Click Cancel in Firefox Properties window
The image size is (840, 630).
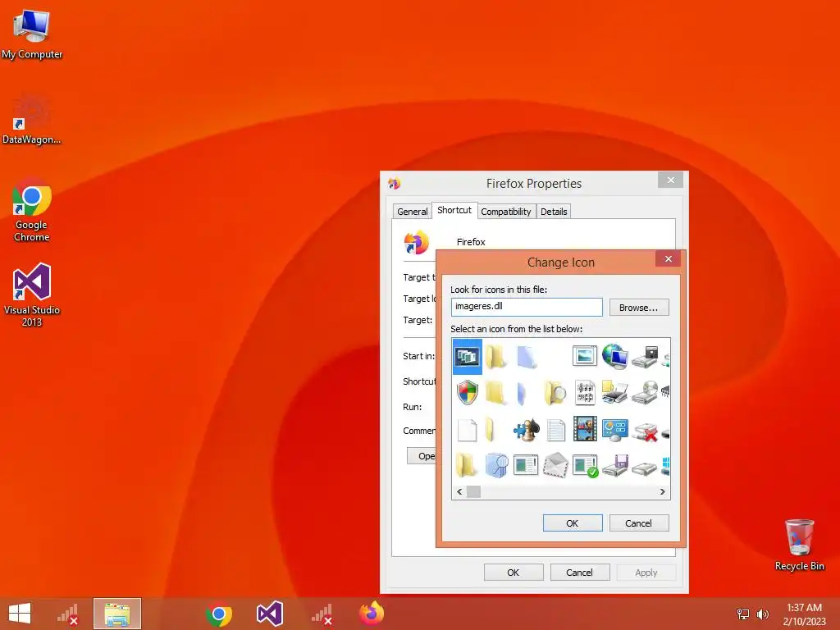[580, 573]
